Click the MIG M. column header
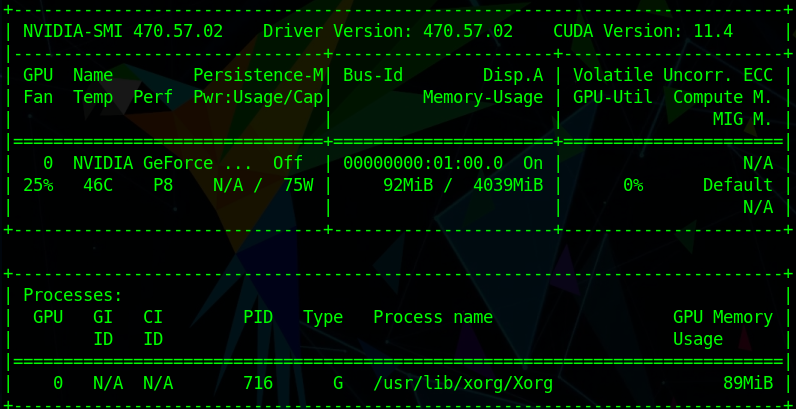 (x=743, y=119)
